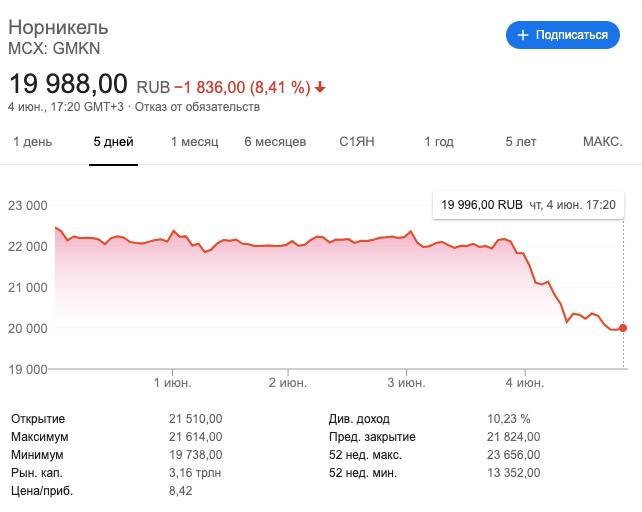The height and width of the screenshot is (512, 642).
Task: Click the 19 996,00 RUB chart tooltip
Action: (528, 205)
